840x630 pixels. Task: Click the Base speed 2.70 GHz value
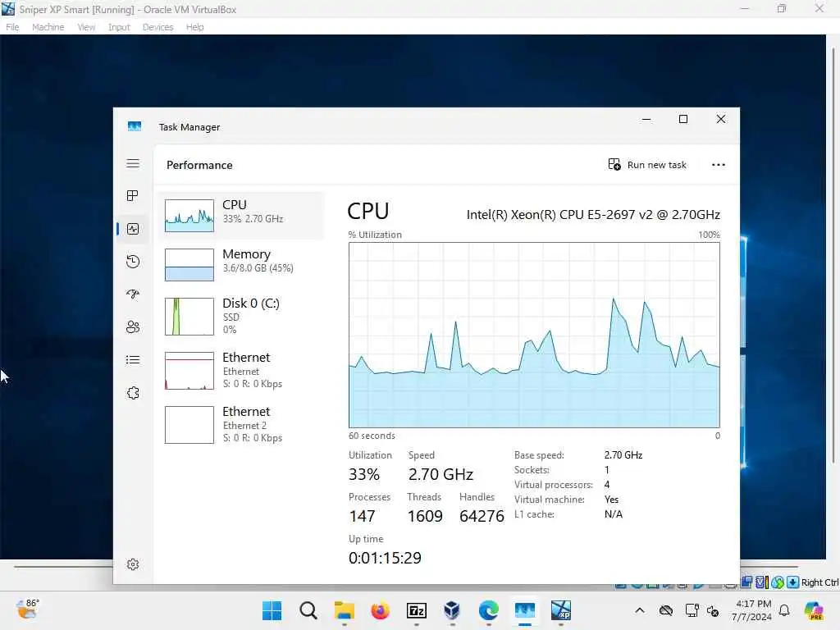click(623, 455)
